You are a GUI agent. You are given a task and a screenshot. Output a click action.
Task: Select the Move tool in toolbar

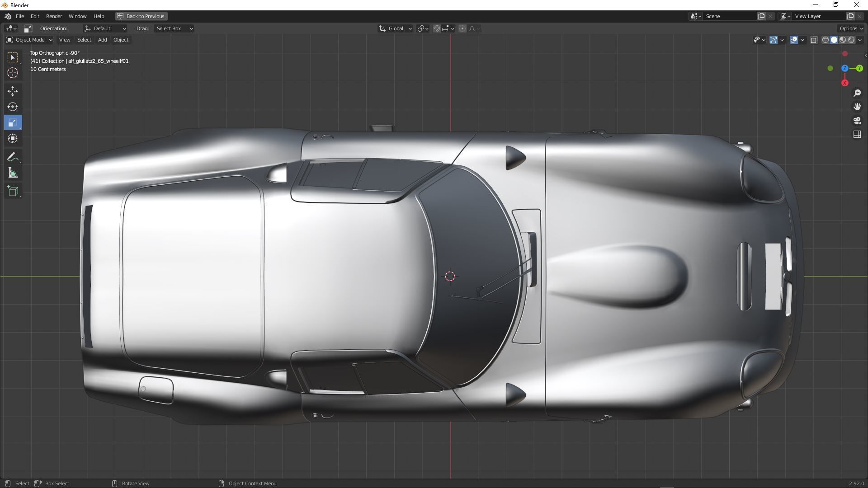pos(13,91)
